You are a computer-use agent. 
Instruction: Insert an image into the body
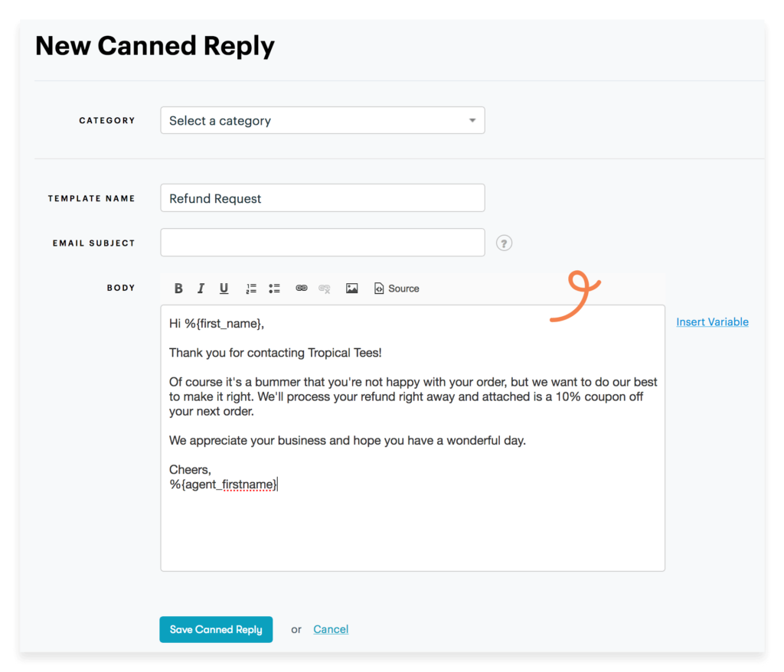click(x=351, y=289)
